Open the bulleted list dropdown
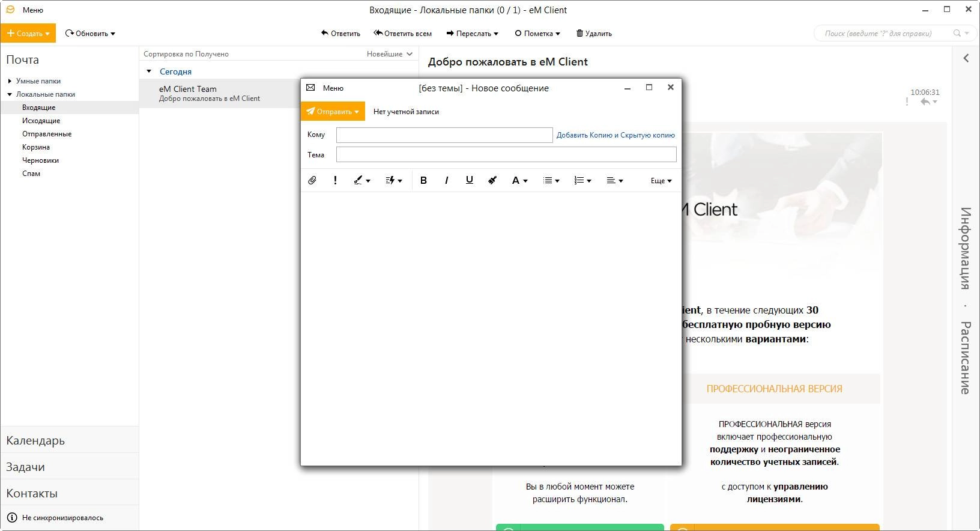Image resolution: width=980 pixels, height=531 pixels. pos(551,180)
